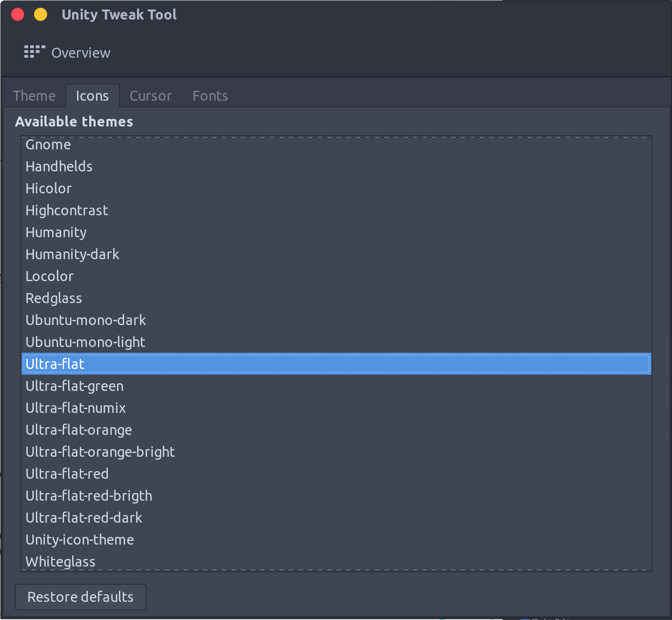This screenshot has height=620, width=672.
Task: Choose the Ultra-flat-red-dark icon theme
Action: click(336, 518)
